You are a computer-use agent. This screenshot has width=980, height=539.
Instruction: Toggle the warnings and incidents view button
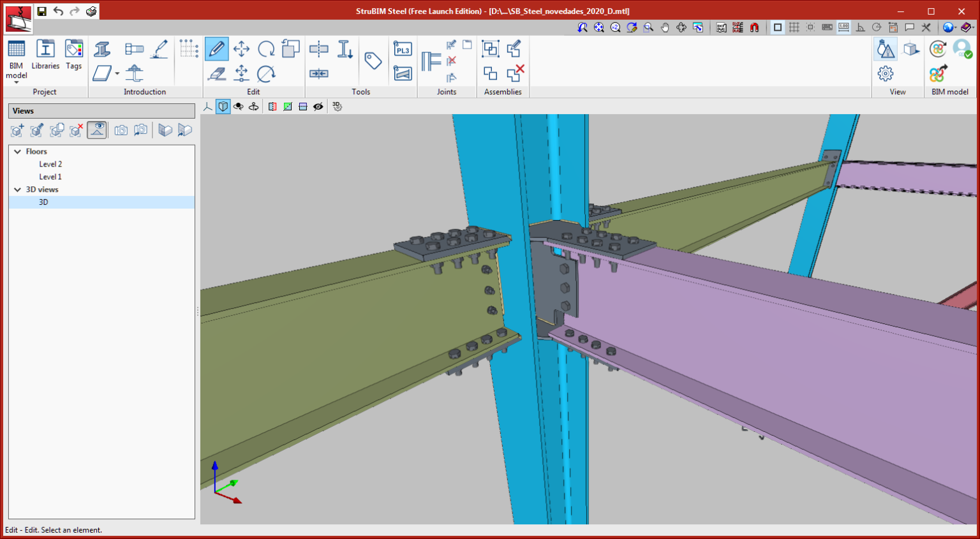pyautogui.click(x=886, y=49)
